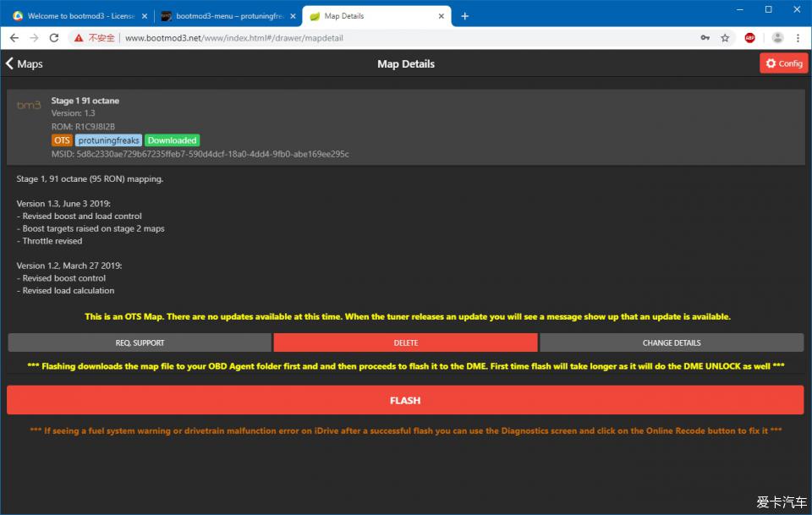Click the red FLASH button
Screen dimensions: 812x515
405,400
